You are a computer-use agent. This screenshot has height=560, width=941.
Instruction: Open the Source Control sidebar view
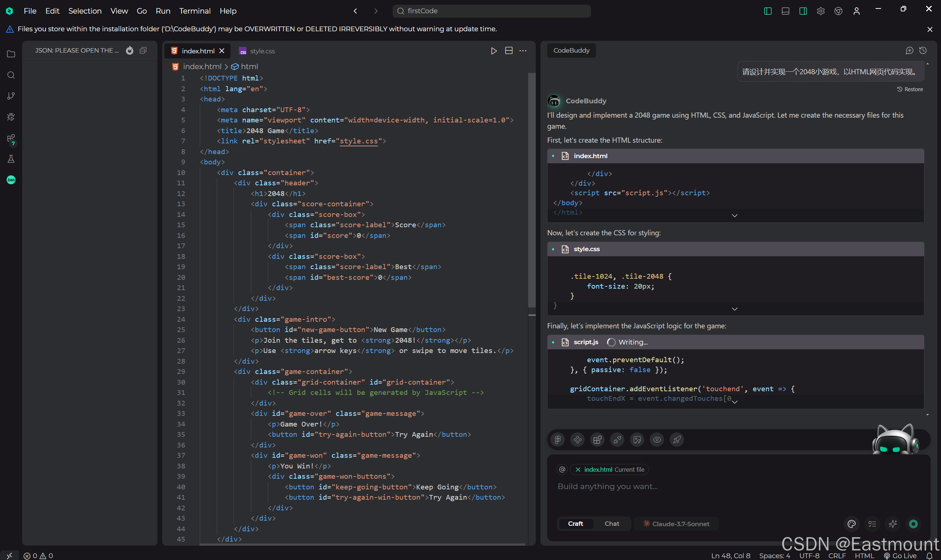point(11,96)
